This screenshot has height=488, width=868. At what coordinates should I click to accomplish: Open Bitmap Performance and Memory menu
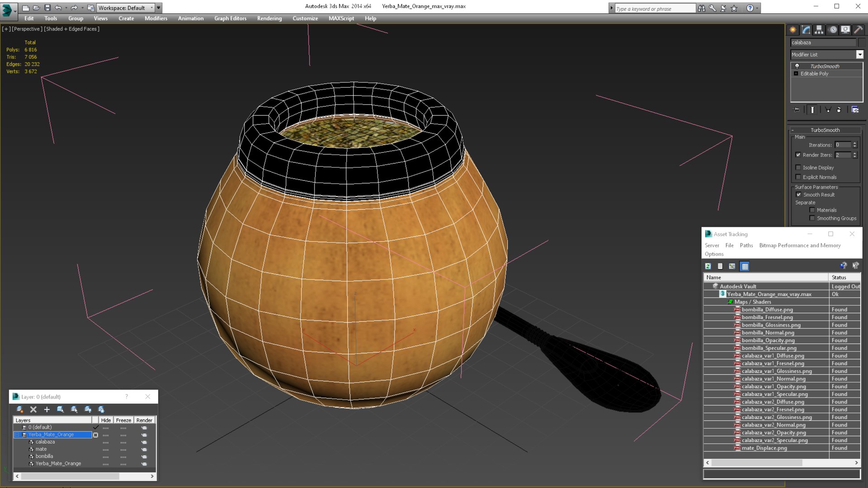(800, 245)
